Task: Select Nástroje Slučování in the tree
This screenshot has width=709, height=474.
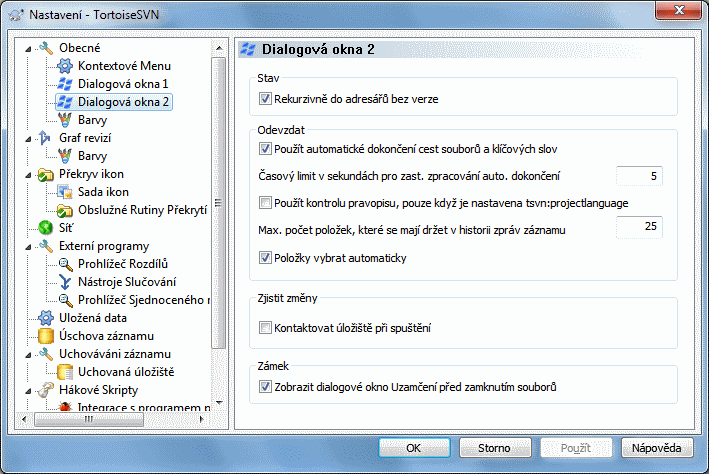Action: click(127, 282)
